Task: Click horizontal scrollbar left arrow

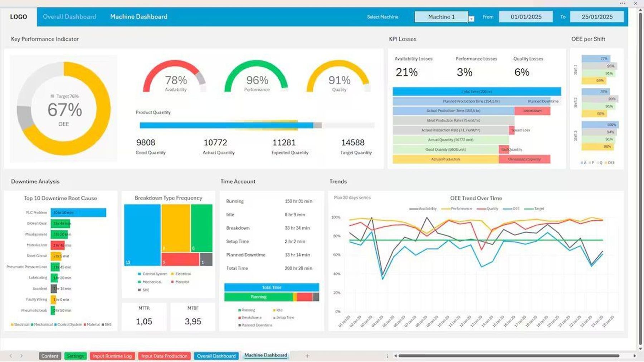Action: point(395,356)
